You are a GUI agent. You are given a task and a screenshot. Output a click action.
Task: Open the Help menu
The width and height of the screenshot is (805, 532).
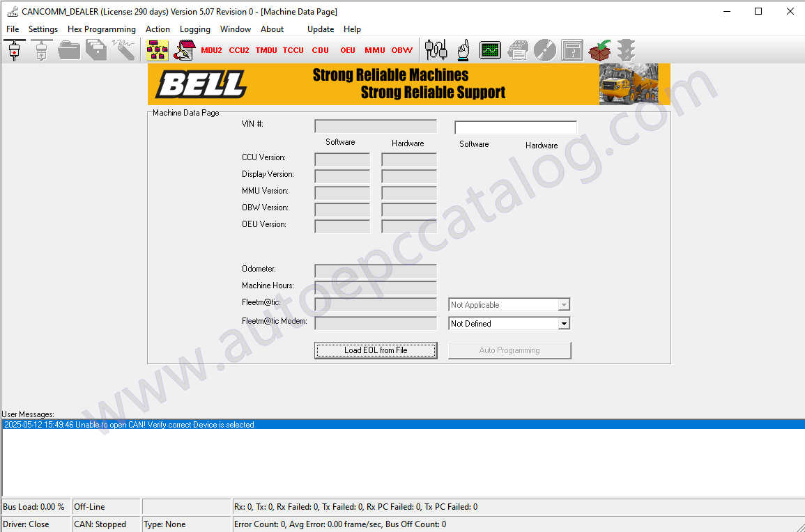[x=352, y=29]
